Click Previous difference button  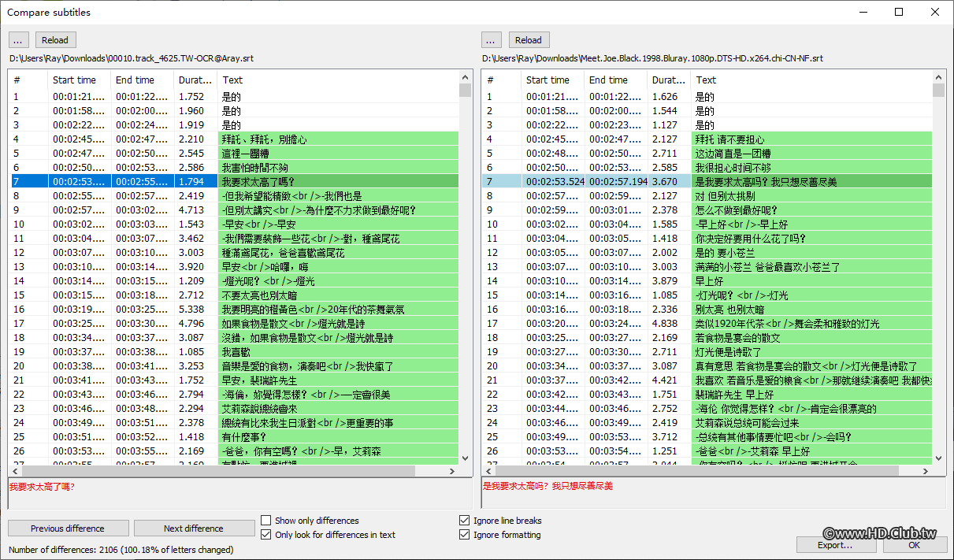pyautogui.click(x=68, y=528)
